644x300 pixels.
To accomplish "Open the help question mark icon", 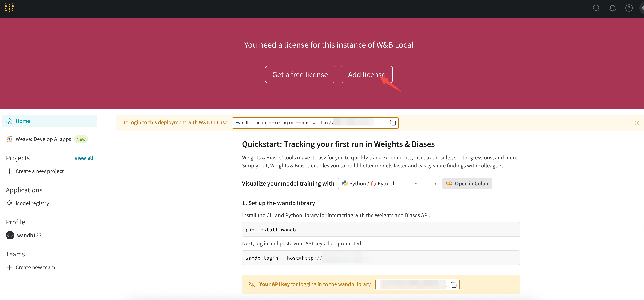I will click(629, 8).
